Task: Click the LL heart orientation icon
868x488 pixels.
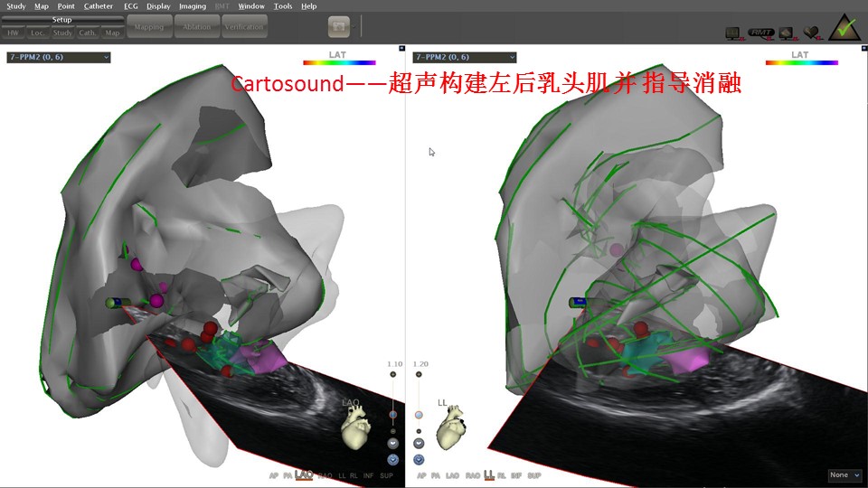Action: (x=450, y=427)
